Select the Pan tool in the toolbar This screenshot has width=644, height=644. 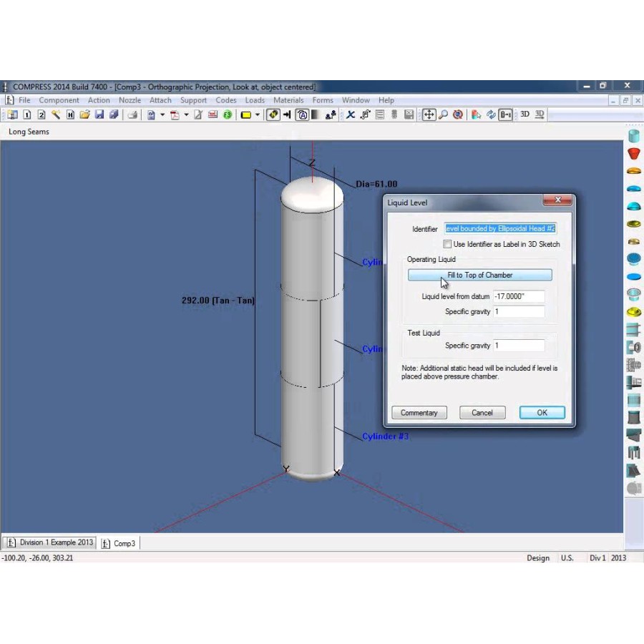429,114
